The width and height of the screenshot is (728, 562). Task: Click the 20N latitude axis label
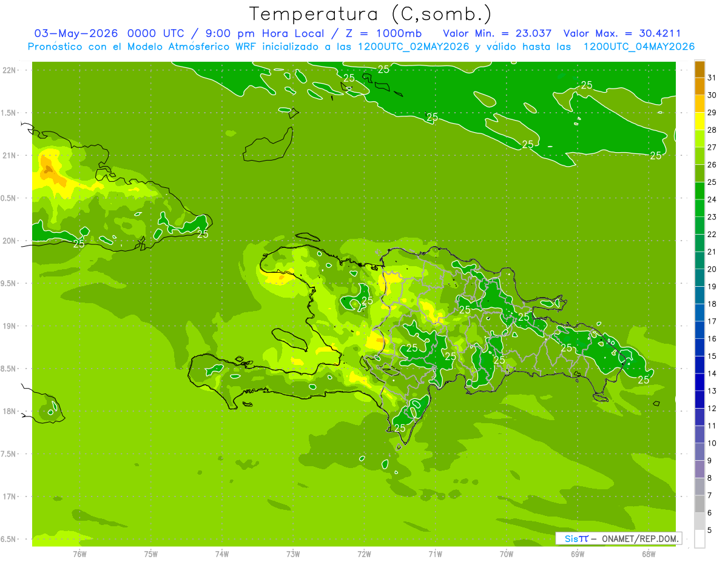[9, 241]
